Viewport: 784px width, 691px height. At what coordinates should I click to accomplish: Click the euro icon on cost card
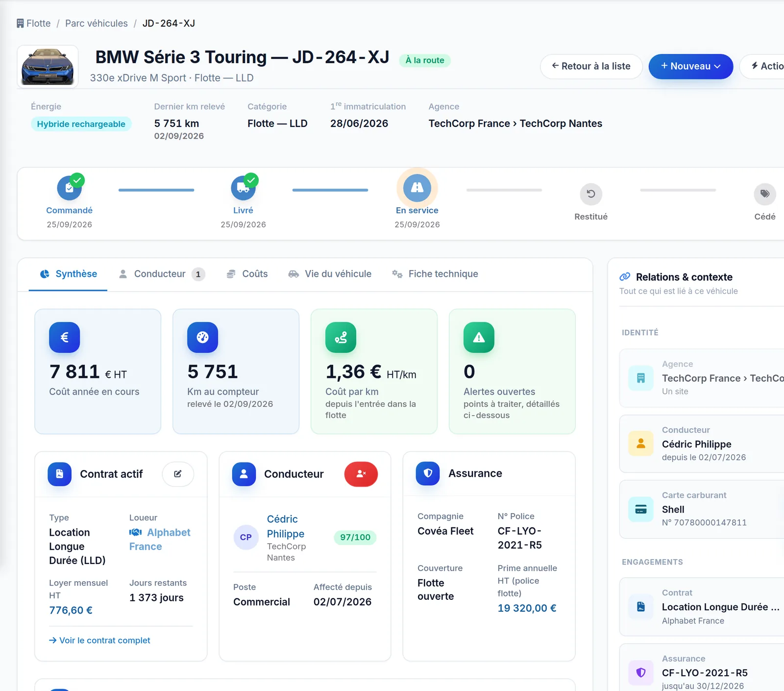(64, 337)
